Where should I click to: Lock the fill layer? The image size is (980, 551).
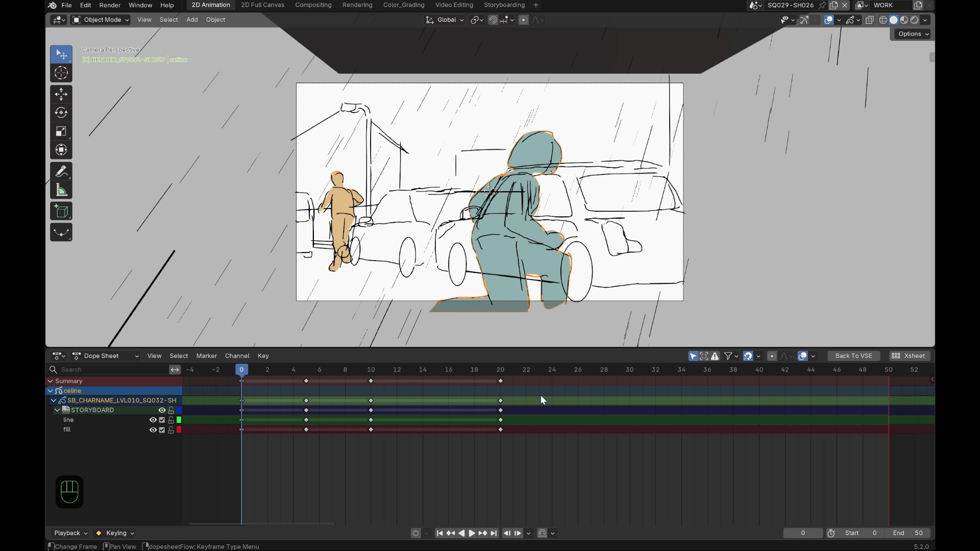tap(171, 430)
